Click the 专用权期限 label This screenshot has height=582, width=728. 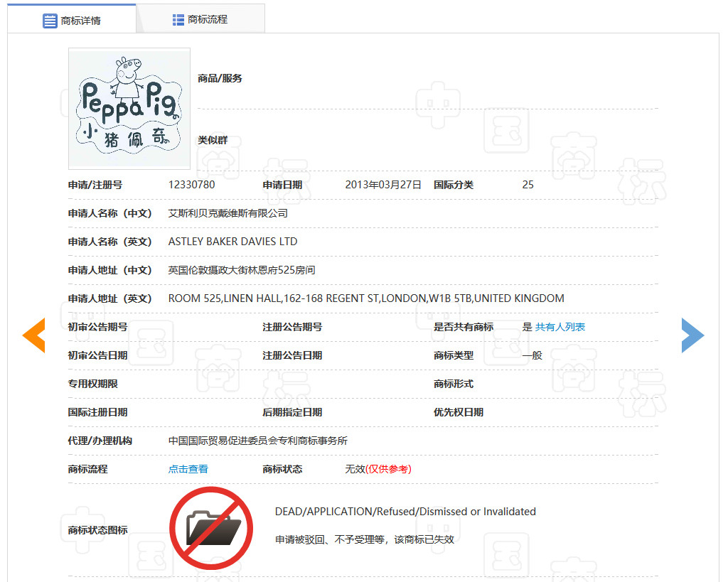tap(93, 384)
